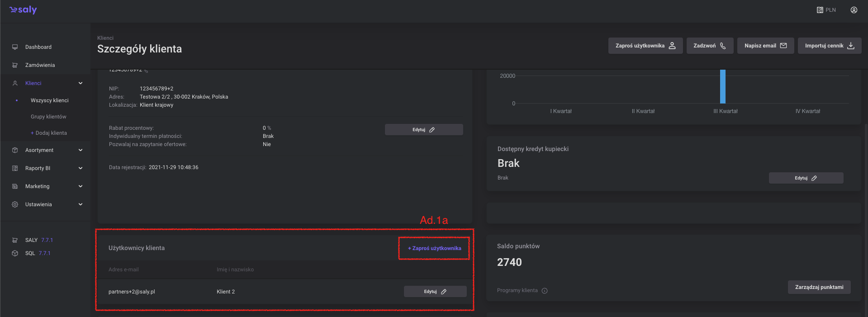Click the Zamówienia cart icon
The image size is (868, 317).
coord(15,65)
